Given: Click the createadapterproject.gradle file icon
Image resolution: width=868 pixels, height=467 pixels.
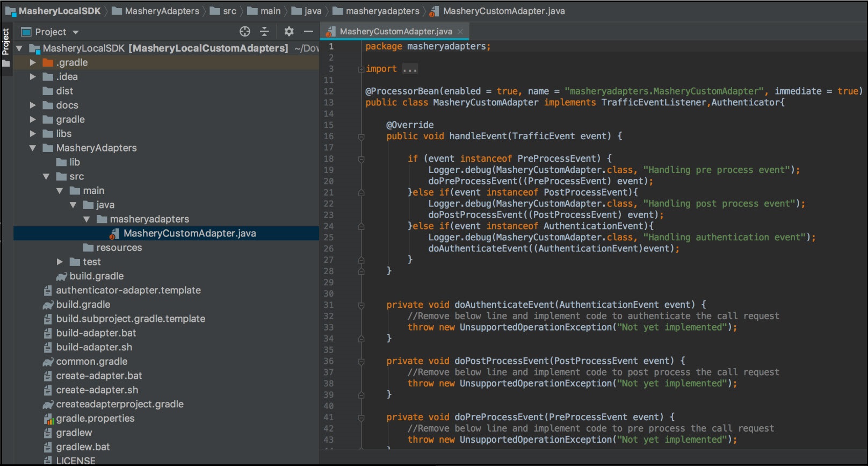Looking at the screenshot, I should [x=48, y=405].
